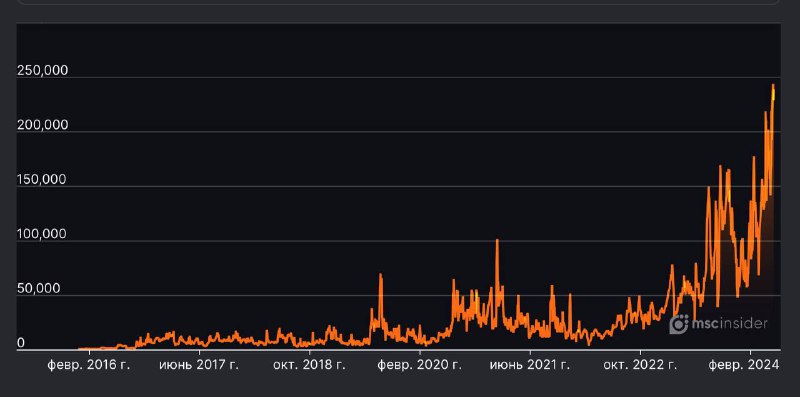Click the окт. 2022 г. date label
The image size is (800, 397).
coord(640,365)
